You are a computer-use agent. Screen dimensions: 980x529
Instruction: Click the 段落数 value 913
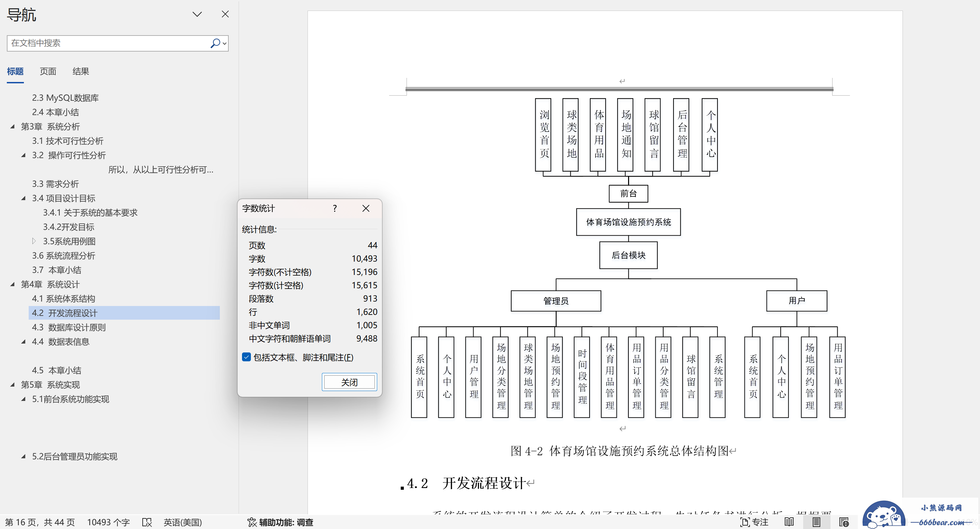click(x=370, y=299)
